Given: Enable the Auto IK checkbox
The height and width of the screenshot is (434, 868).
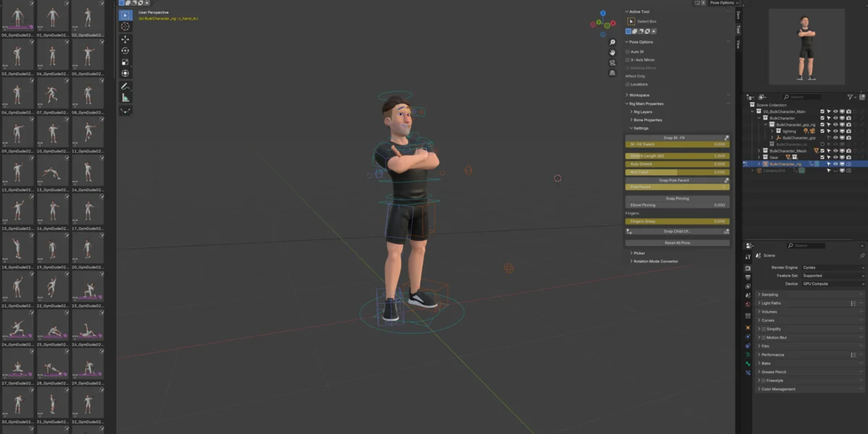Looking at the screenshot, I should coord(626,51).
